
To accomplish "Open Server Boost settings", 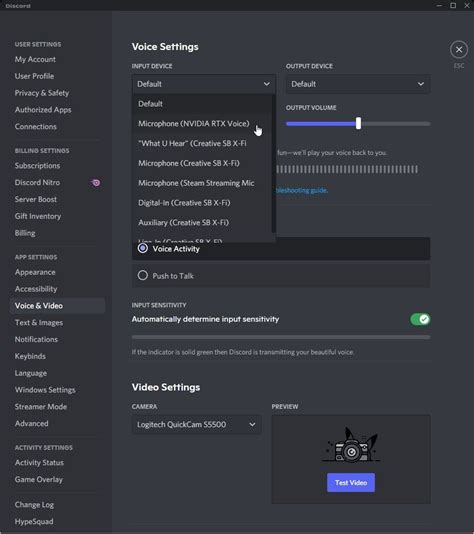I will point(35,199).
